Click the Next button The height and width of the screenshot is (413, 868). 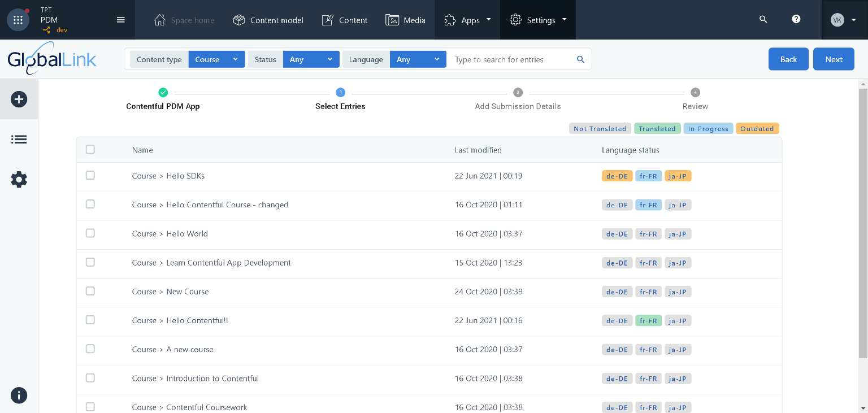pos(834,59)
